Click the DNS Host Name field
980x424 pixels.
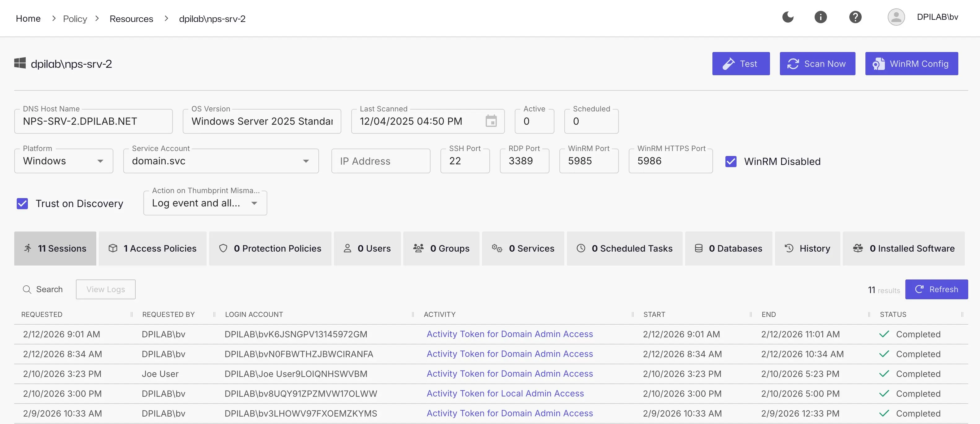(x=93, y=121)
